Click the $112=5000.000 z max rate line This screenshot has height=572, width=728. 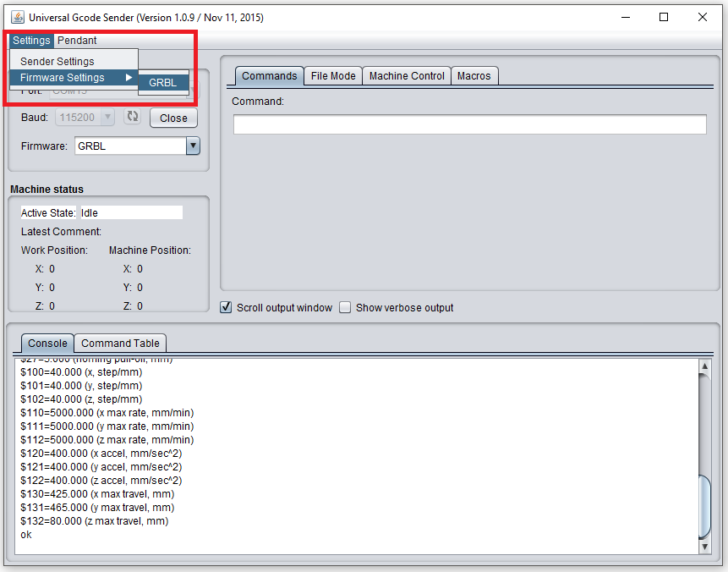[x=107, y=439]
